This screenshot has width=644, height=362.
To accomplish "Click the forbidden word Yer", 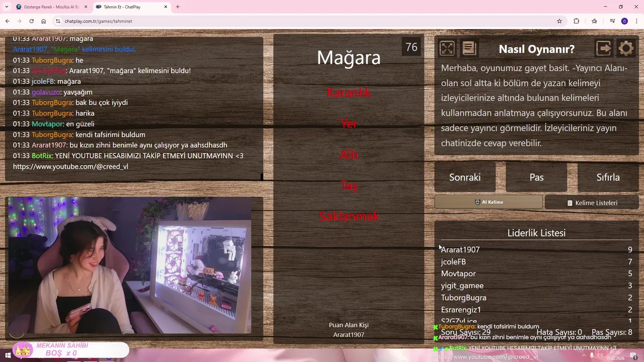I will [349, 123].
